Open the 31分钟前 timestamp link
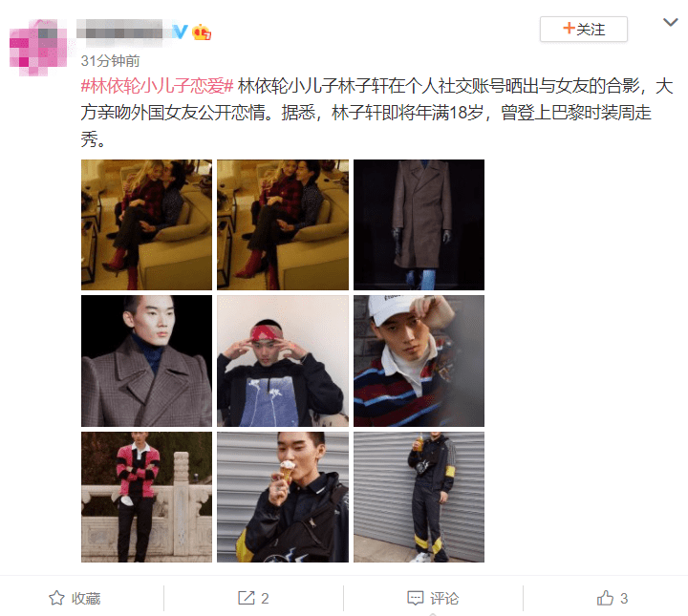Viewport: 688px width, 616px height. 110,61
